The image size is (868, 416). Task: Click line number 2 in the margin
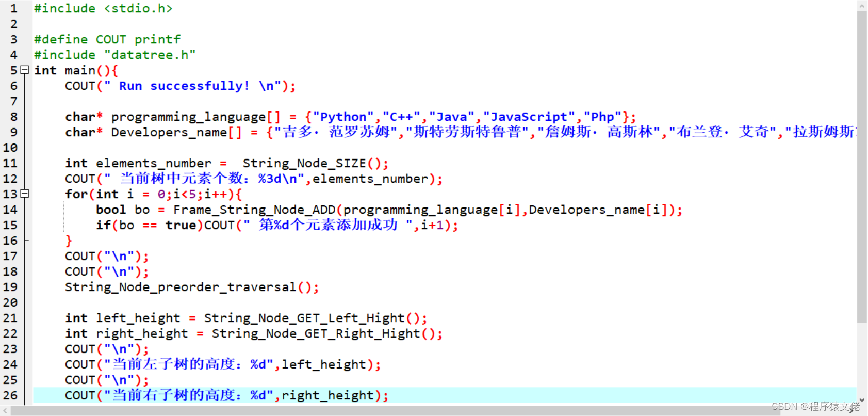(14, 24)
